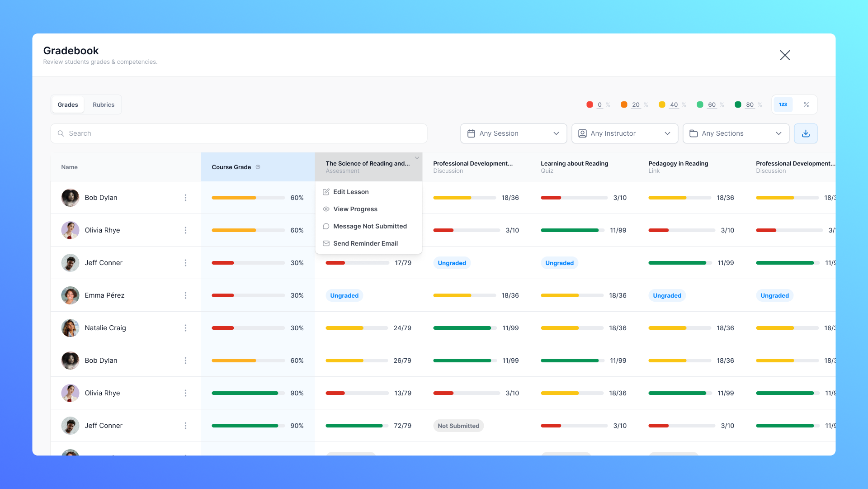
Task: Open Bob Dylan 18/36 row options menu
Action: coord(185,198)
